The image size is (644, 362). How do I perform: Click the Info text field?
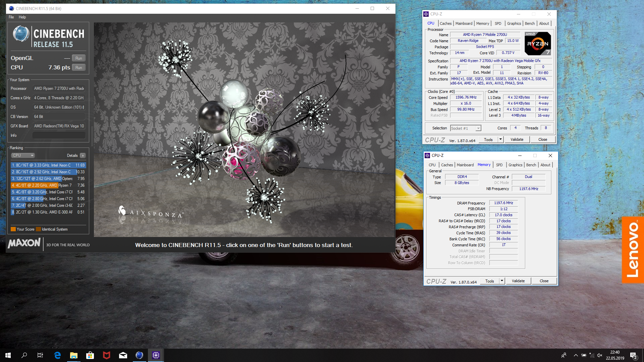tap(59, 135)
